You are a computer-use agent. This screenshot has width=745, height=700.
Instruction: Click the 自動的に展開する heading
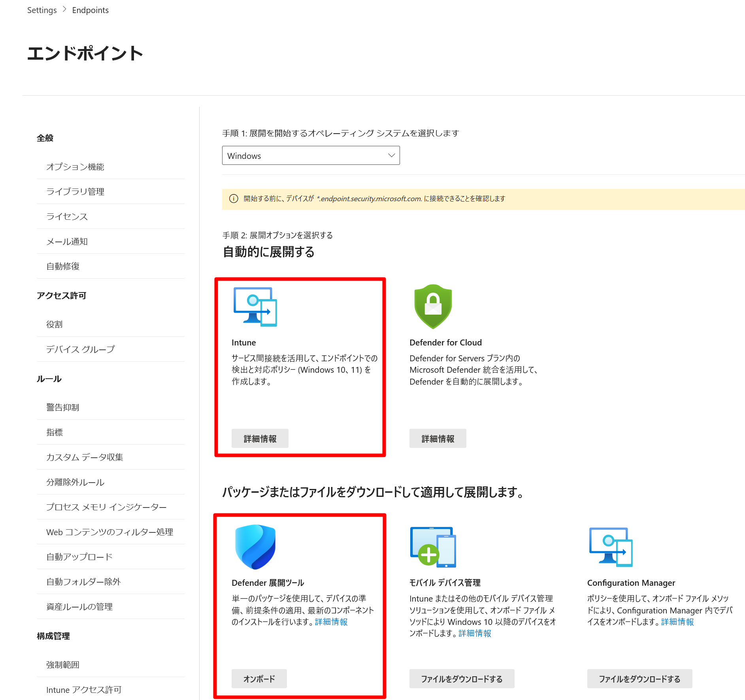click(269, 252)
